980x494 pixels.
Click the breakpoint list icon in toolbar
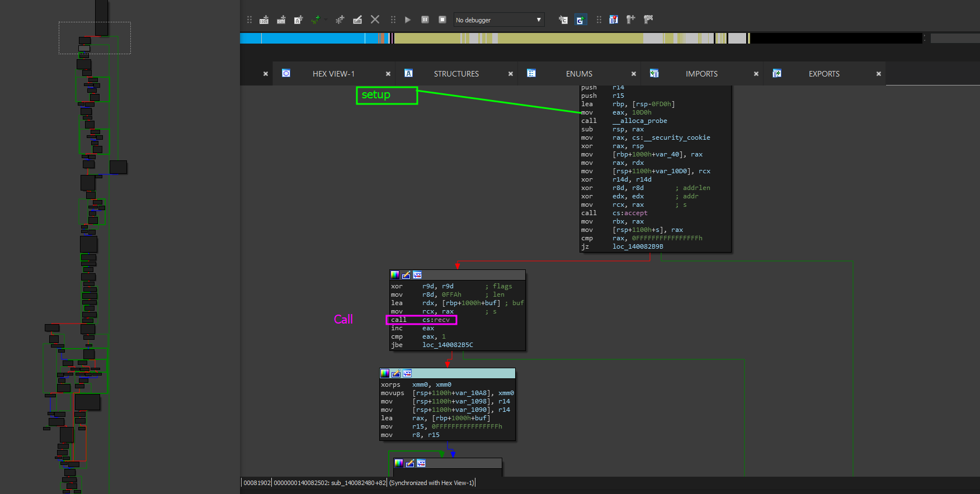[x=614, y=20]
